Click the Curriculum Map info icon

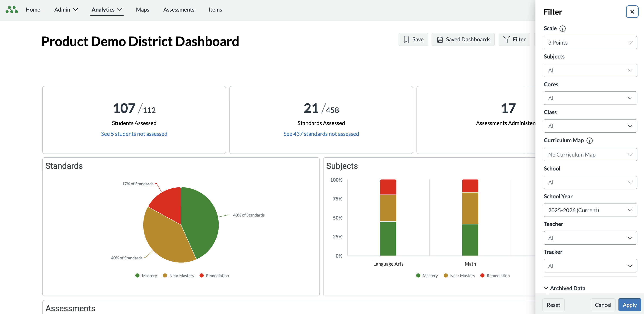click(590, 141)
